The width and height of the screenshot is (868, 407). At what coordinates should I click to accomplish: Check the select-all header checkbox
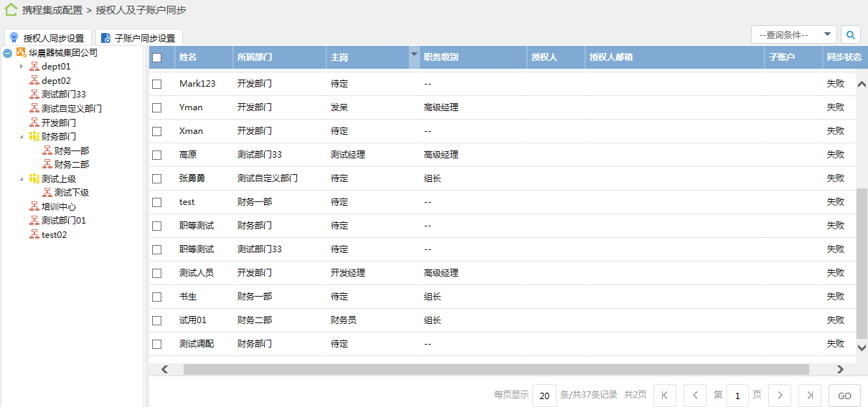157,57
